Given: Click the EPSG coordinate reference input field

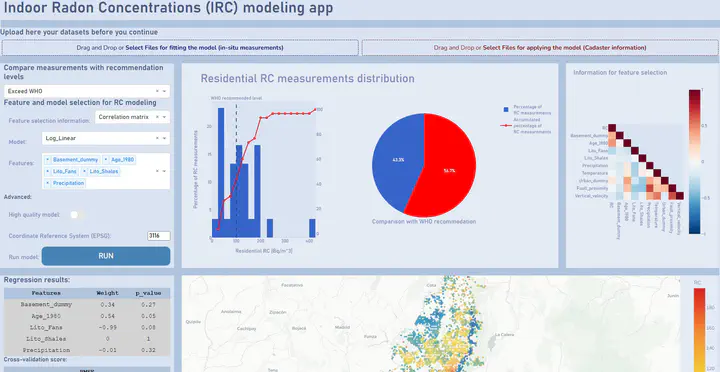Looking at the screenshot, I should pyautogui.click(x=158, y=236).
